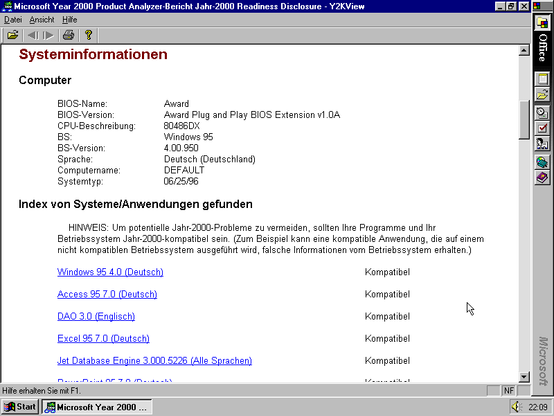Click the Computer section heading
The width and height of the screenshot is (554, 416).
[45, 80]
